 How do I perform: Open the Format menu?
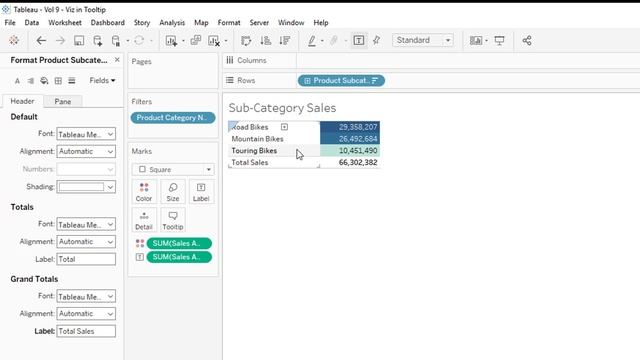click(229, 22)
